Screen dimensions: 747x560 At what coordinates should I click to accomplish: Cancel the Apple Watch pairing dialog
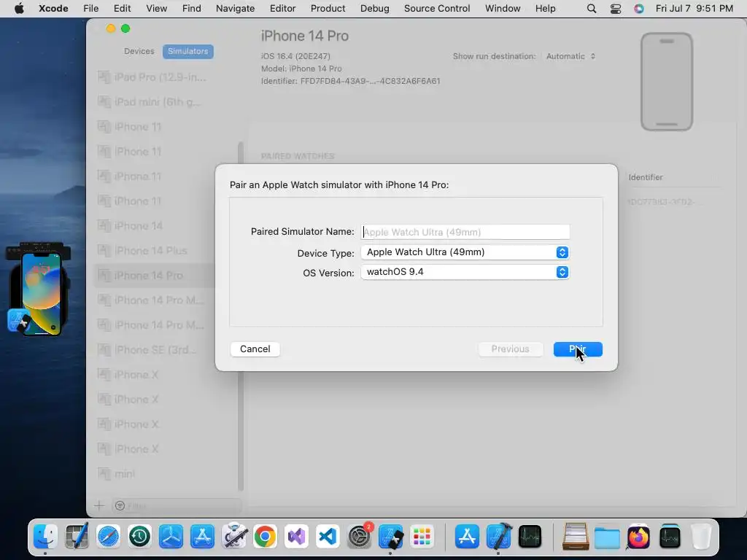coord(255,349)
